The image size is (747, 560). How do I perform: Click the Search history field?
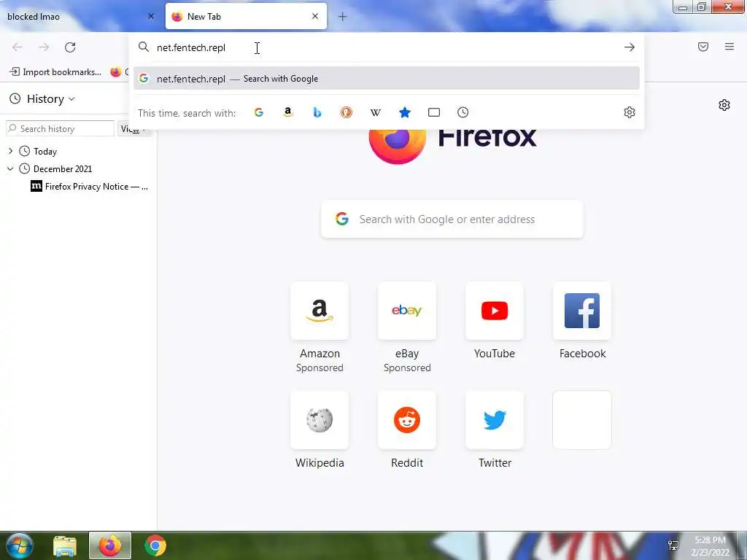[x=60, y=129]
